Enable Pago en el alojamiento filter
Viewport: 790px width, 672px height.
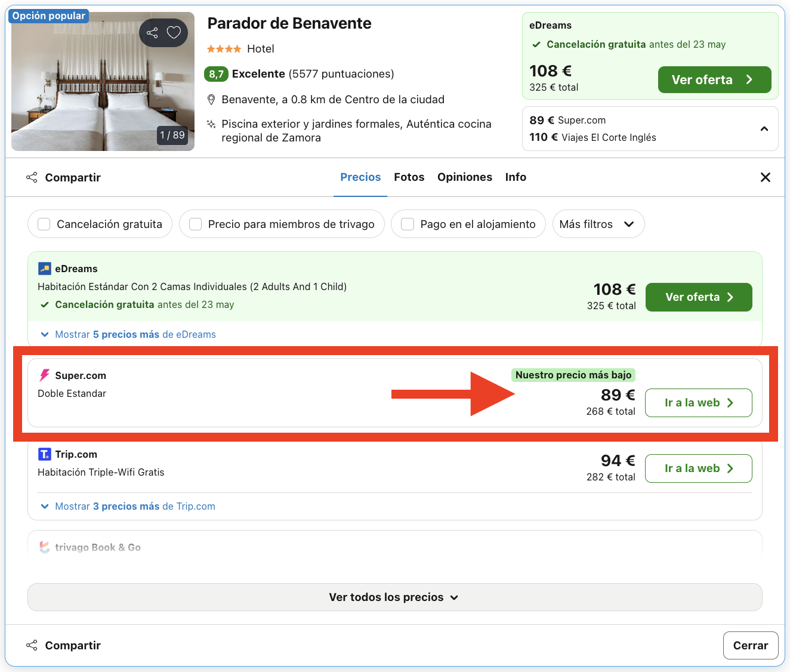point(408,224)
